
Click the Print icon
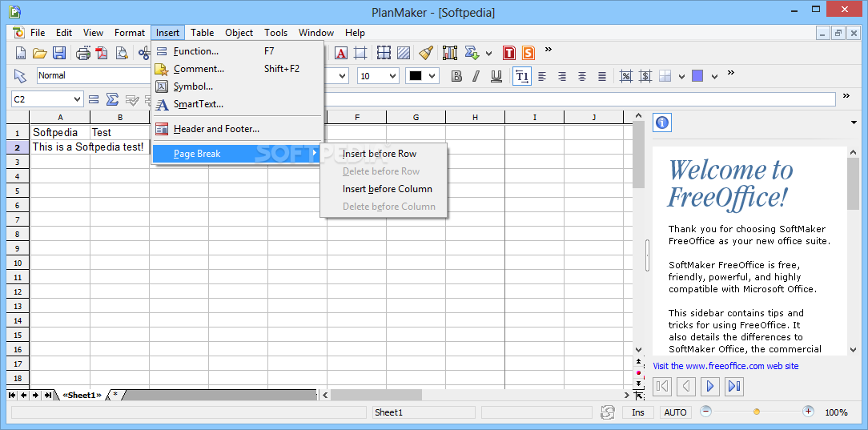click(x=83, y=53)
